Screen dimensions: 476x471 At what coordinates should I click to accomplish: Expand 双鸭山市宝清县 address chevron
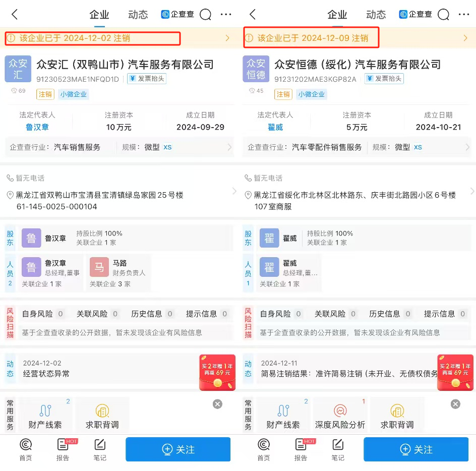pos(234,191)
